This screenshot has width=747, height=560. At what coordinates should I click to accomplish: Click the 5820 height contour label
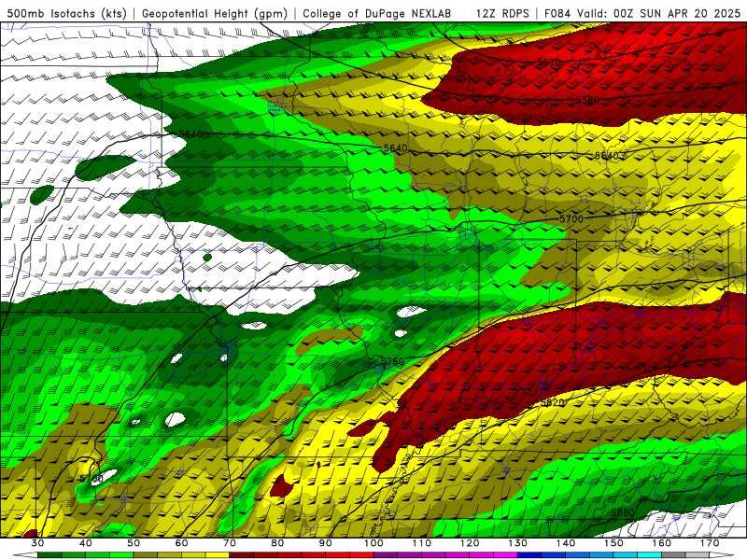(x=553, y=402)
